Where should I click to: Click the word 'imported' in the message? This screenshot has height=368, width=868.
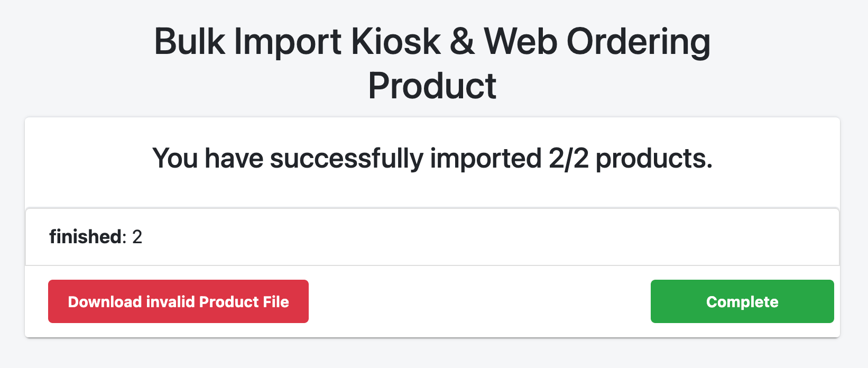[x=485, y=158]
